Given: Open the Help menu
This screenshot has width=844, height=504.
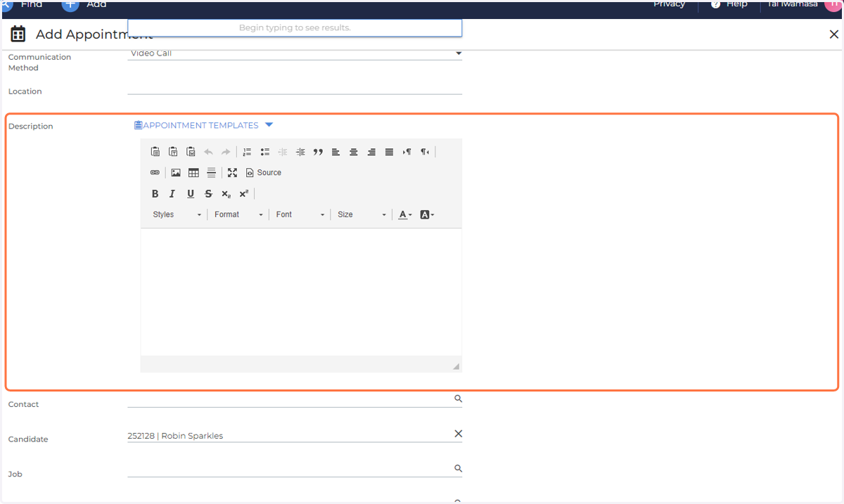Looking at the screenshot, I should pyautogui.click(x=729, y=4).
